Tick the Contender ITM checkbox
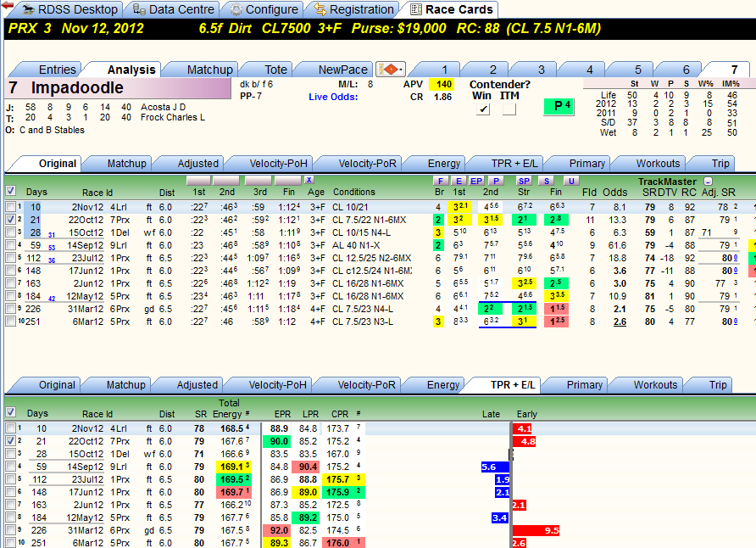Image resolution: width=756 pixels, height=548 pixels. coord(509,109)
